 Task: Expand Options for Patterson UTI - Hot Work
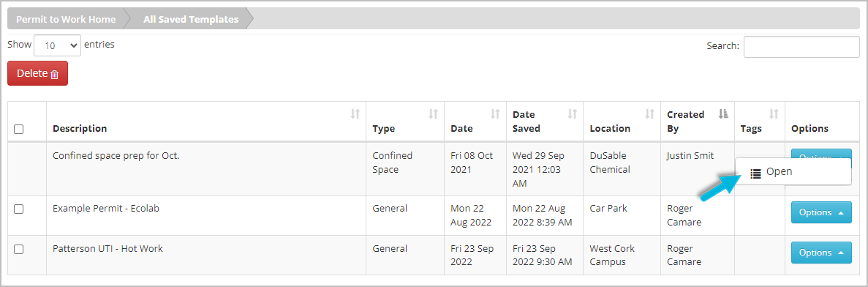821,253
